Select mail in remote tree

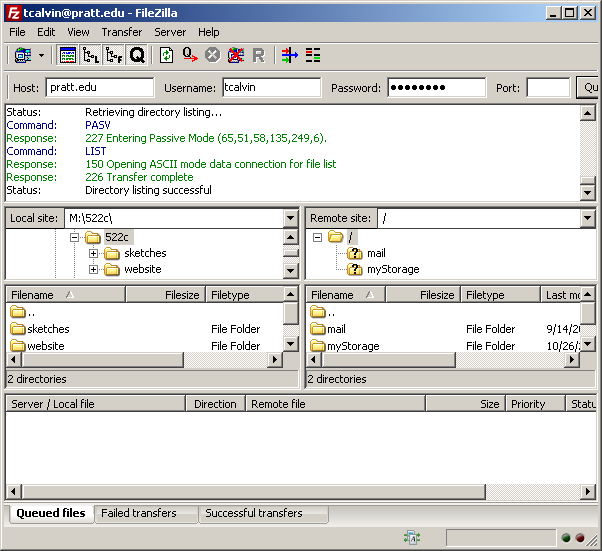pyautogui.click(x=376, y=253)
